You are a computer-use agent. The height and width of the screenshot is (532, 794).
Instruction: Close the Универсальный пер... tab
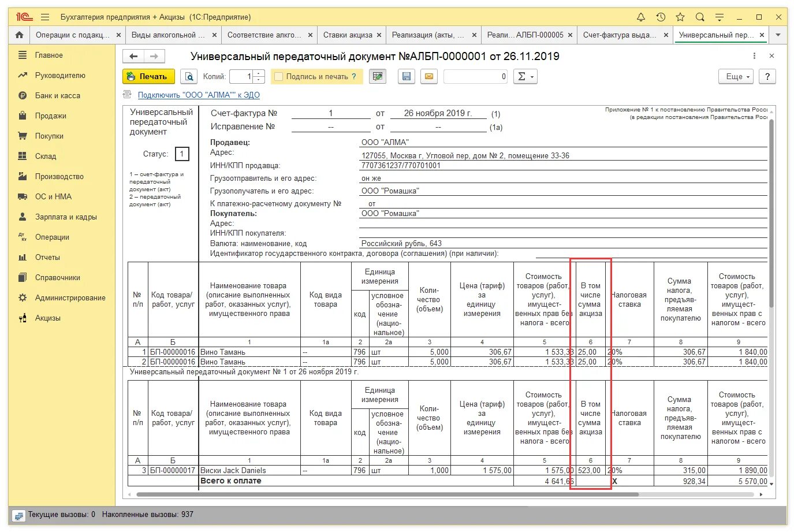click(x=762, y=35)
